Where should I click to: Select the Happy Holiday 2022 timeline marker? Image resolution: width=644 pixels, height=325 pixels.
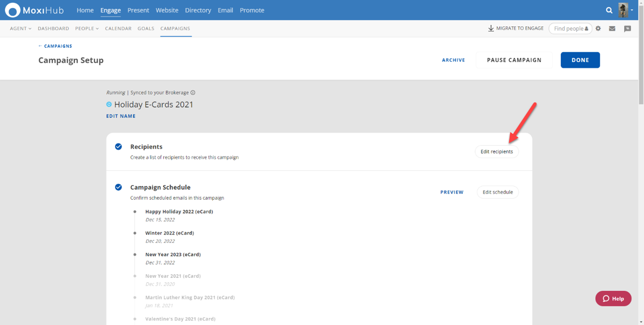[135, 212]
